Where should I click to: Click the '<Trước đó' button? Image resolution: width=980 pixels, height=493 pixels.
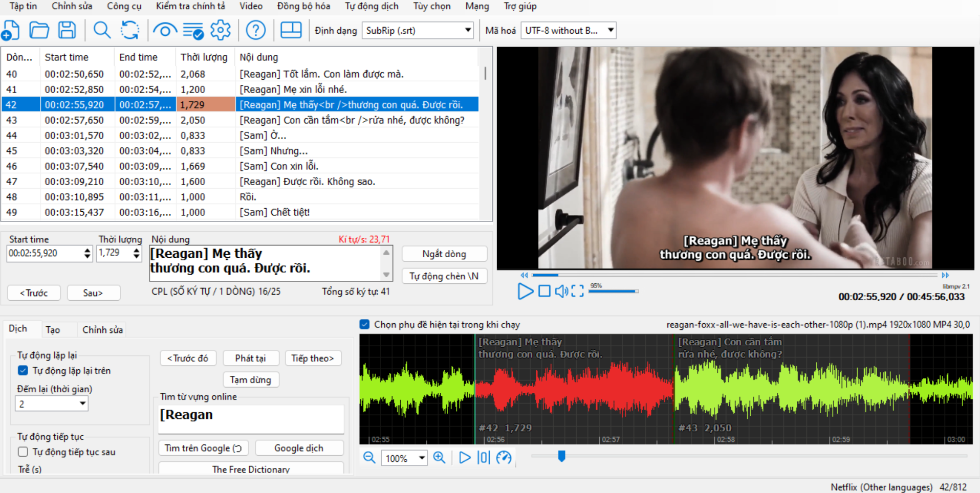pos(188,358)
